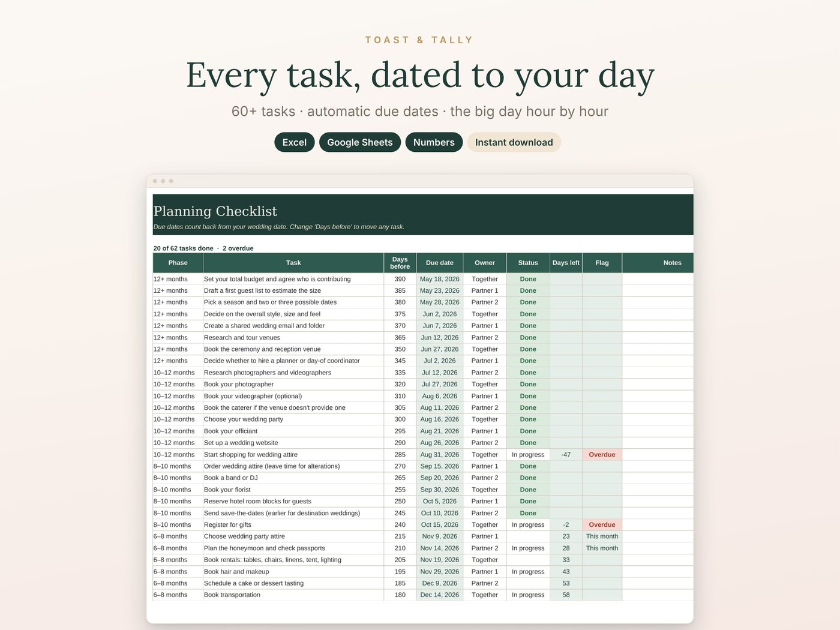Select the Owner column header
This screenshot has width=840, height=630.
point(485,263)
